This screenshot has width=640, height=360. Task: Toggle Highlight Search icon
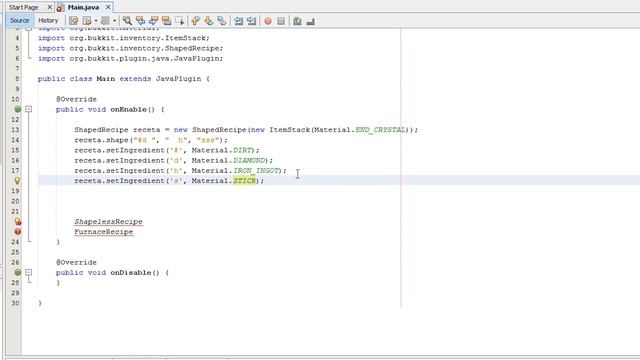[x=167, y=21]
